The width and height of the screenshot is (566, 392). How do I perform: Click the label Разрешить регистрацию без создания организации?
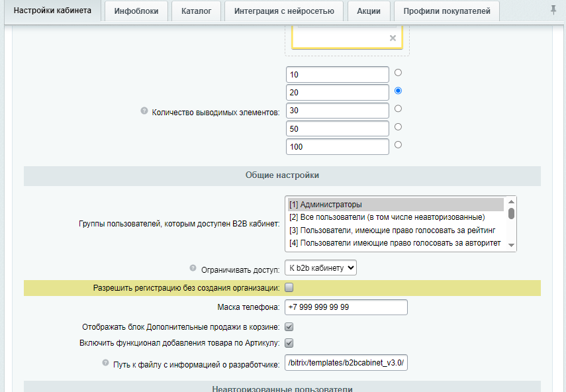pyautogui.click(x=186, y=288)
